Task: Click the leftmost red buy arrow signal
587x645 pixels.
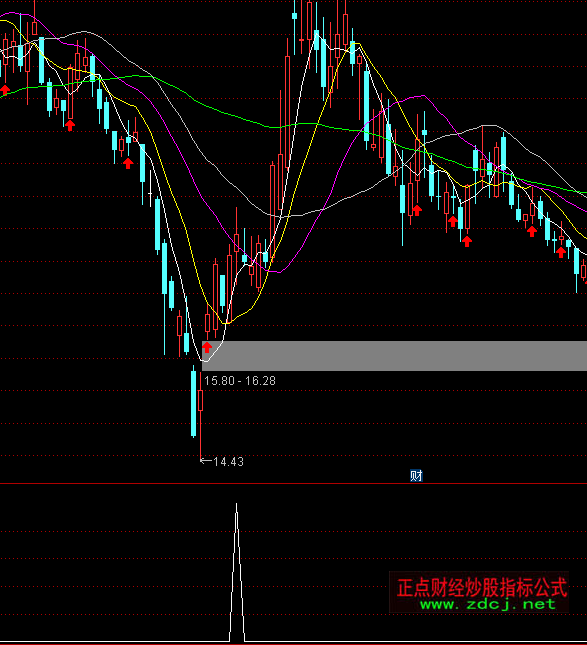Action: [x=5, y=90]
